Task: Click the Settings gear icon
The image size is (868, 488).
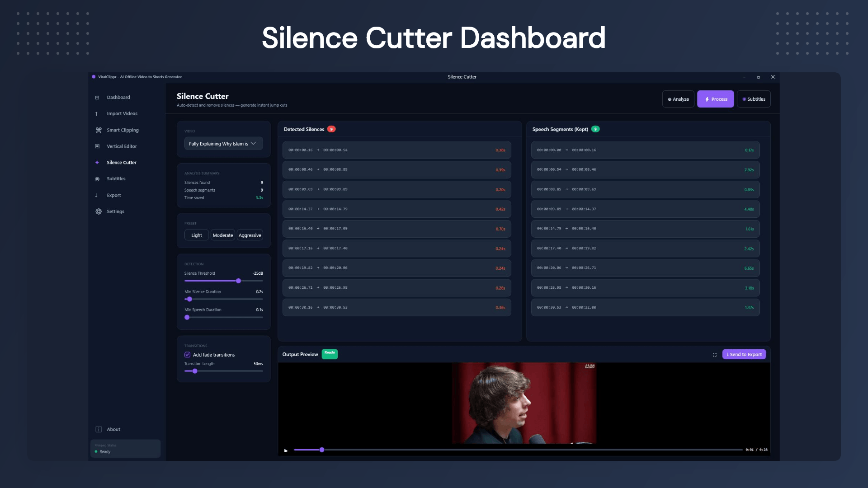Action: tap(99, 211)
